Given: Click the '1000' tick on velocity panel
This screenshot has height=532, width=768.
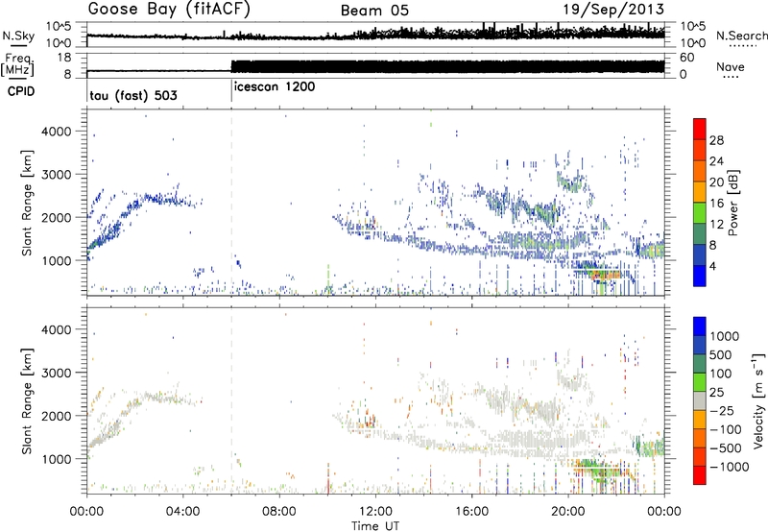Looking at the screenshot, I should pyautogui.click(x=57, y=459).
